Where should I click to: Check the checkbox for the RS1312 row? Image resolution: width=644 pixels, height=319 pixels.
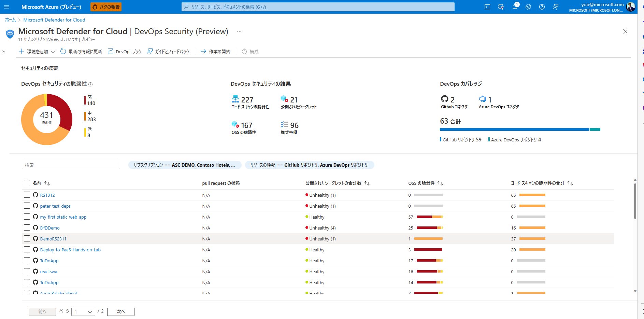click(x=27, y=195)
